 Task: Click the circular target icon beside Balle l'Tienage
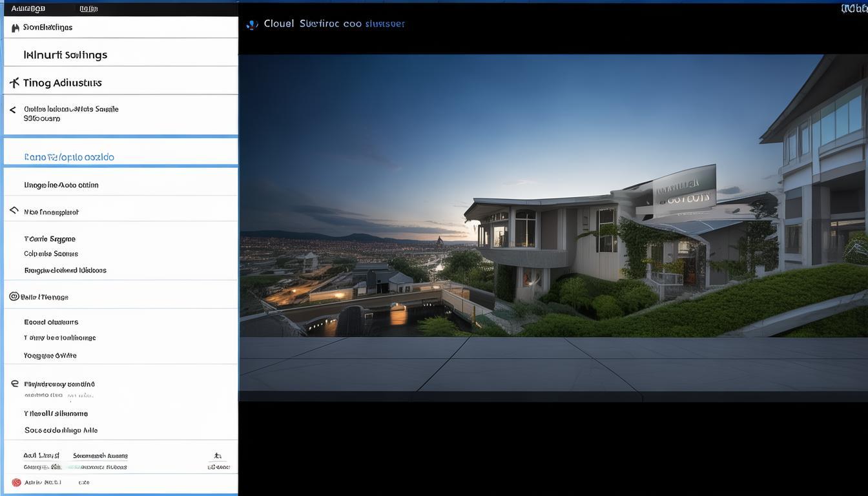point(14,296)
